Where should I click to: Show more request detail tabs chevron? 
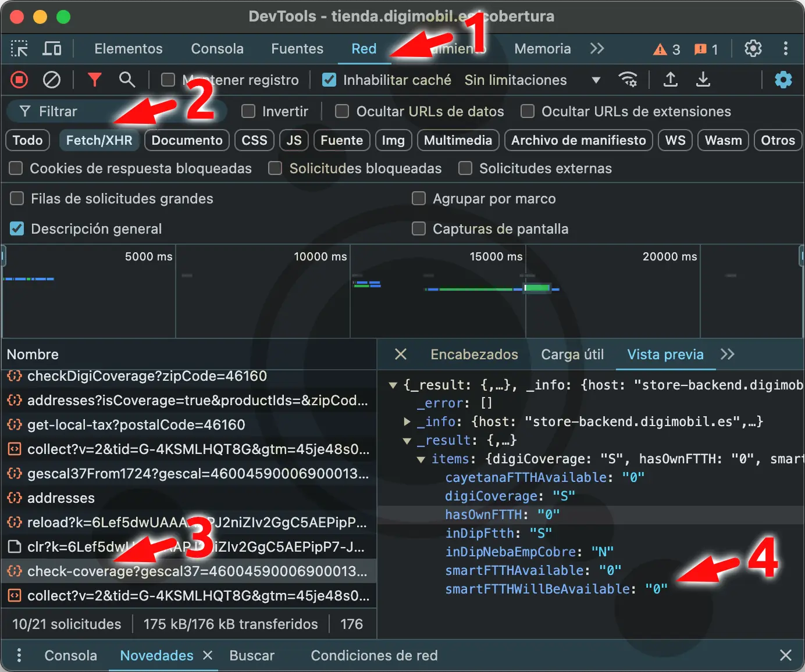coord(728,354)
